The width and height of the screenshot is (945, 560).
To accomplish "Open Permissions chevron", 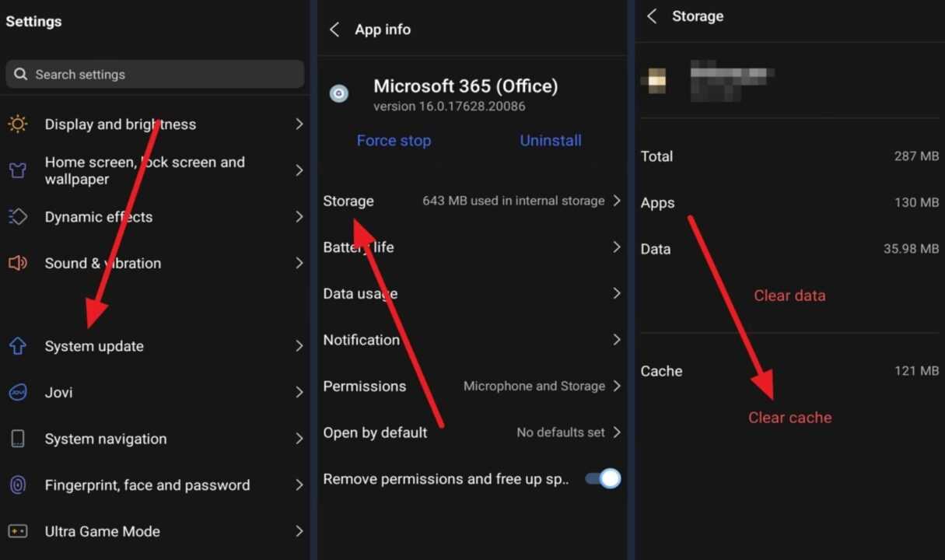I will coord(617,386).
